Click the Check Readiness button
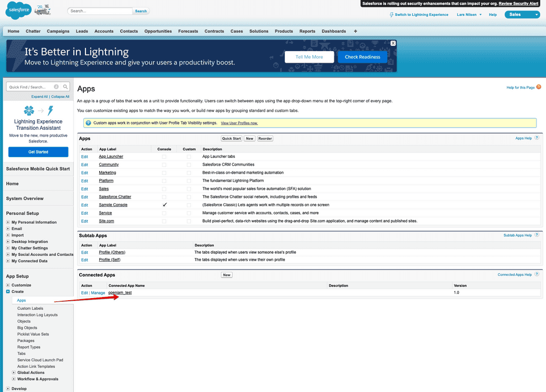This screenshot has width=546, height=392. (x=362, y=57)
